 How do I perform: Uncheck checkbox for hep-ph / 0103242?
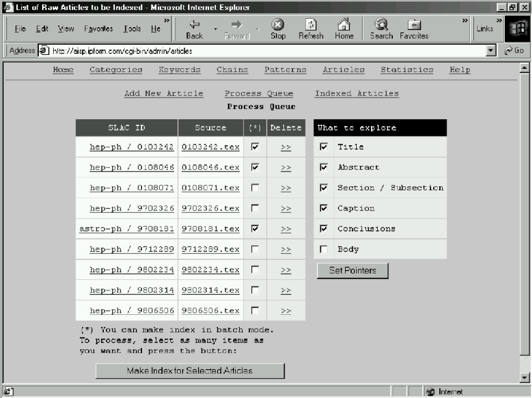tap(255, 147)
